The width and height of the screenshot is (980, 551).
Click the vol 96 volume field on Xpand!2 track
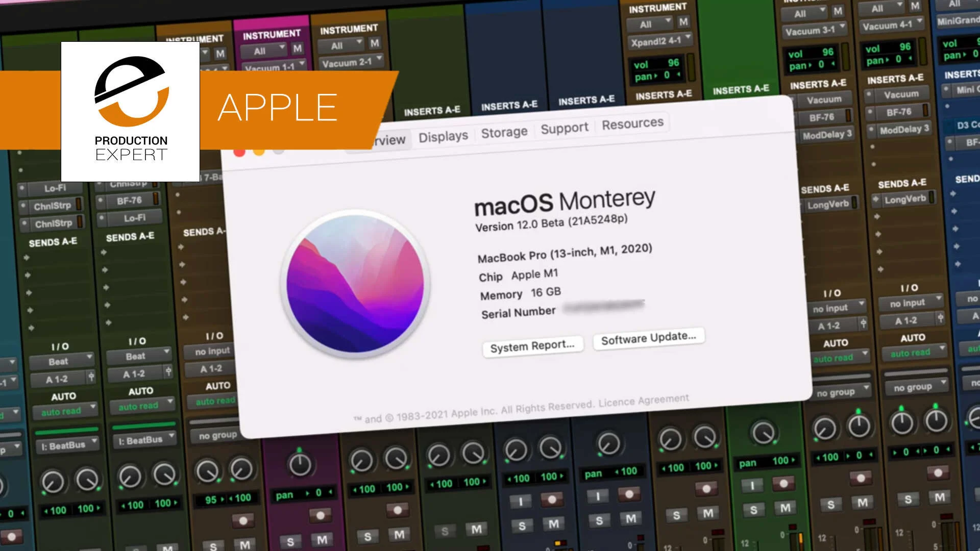657,64
